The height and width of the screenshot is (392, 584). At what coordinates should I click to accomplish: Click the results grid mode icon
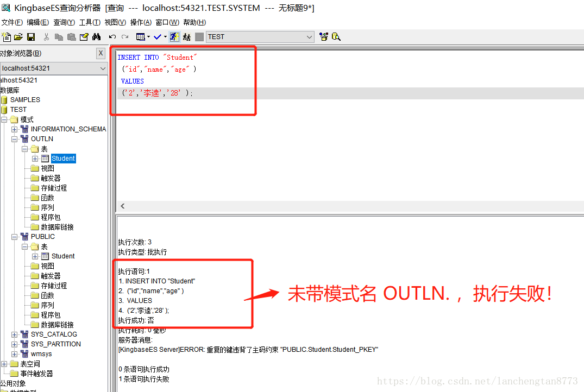(140, 37)
